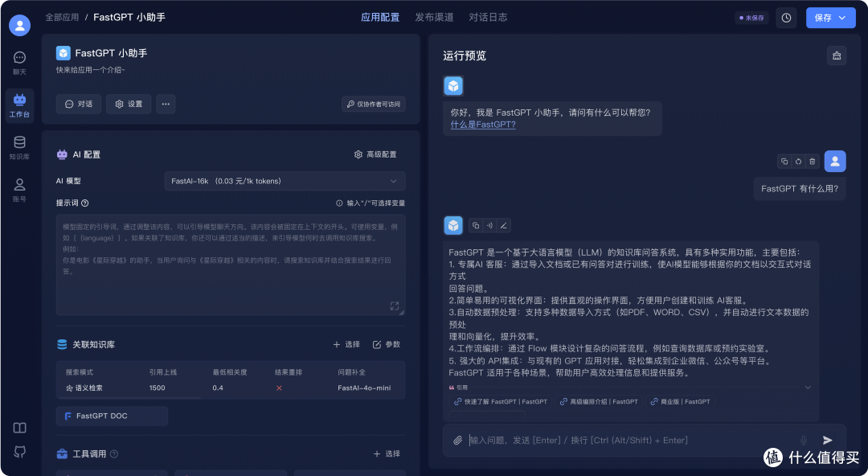The image size is (868, 476).
Task: Click the read-aloud speaker icon on the reply
Action: click(x=489, y=226)
